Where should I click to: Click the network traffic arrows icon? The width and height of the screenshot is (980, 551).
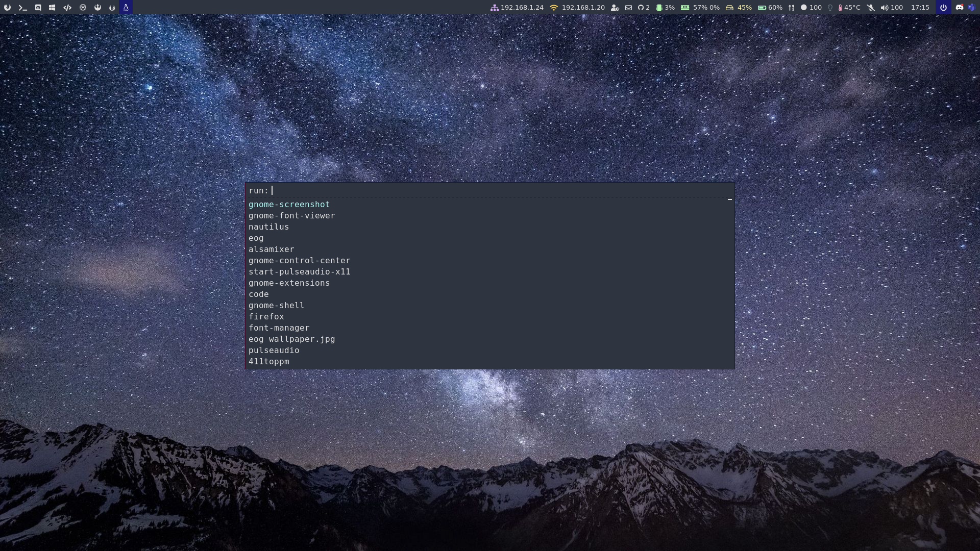coord(791,8)
